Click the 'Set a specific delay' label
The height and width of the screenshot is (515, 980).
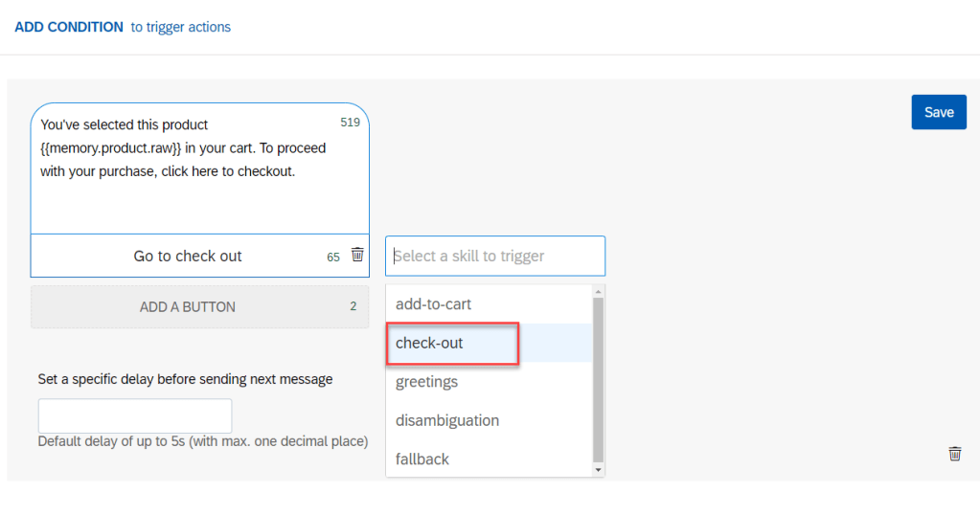(x=185, y=379)
